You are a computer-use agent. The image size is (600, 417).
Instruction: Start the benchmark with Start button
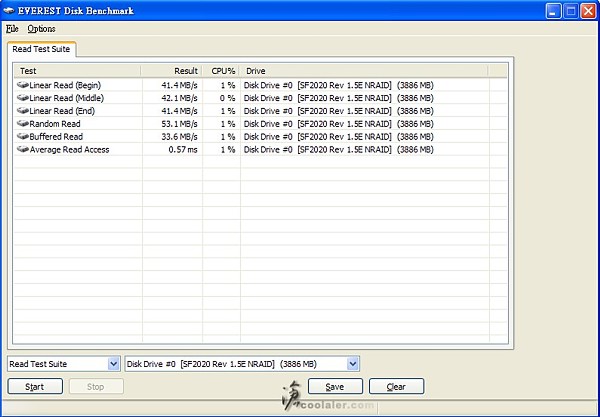click(35, 386)
